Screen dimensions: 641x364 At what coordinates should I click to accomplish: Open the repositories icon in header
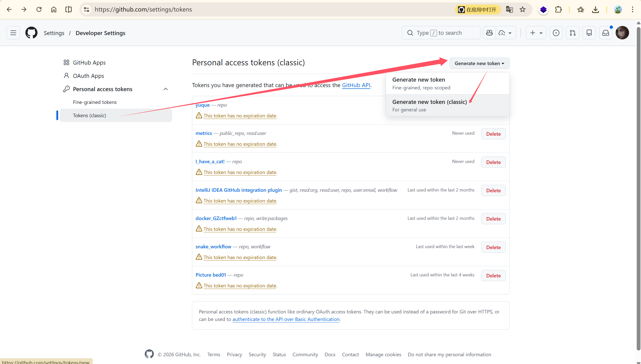click(x=589, y=33)
